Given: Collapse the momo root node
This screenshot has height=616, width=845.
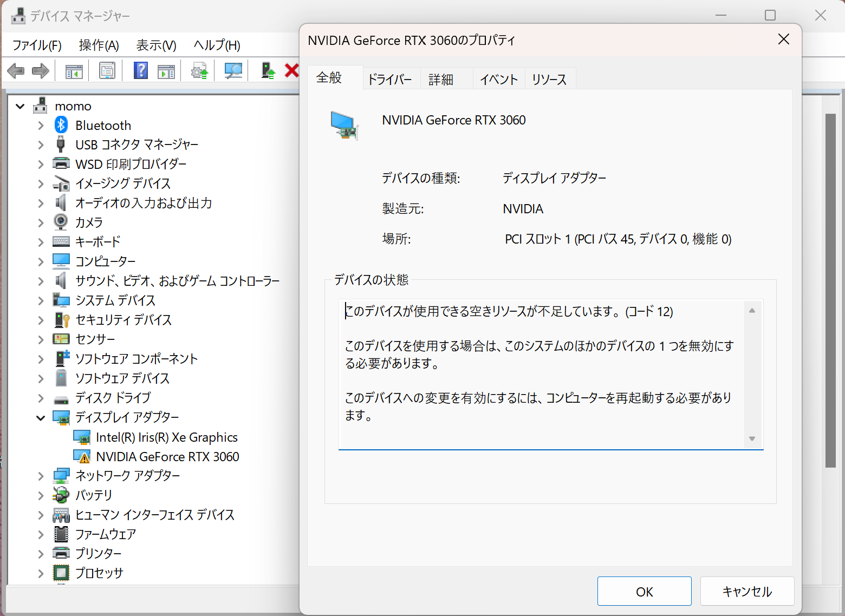Looking at the screenshot, I should click(20, 106).
